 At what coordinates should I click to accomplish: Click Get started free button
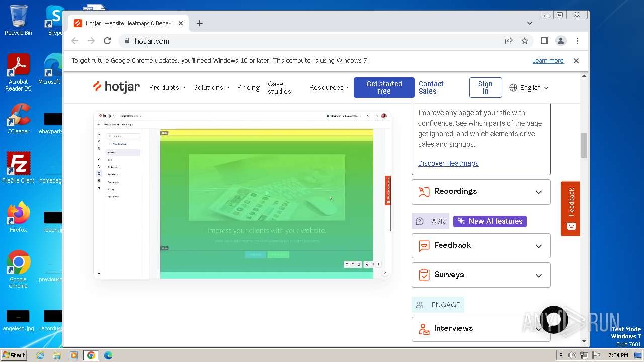pyautogui.click(x=384, y=87)
